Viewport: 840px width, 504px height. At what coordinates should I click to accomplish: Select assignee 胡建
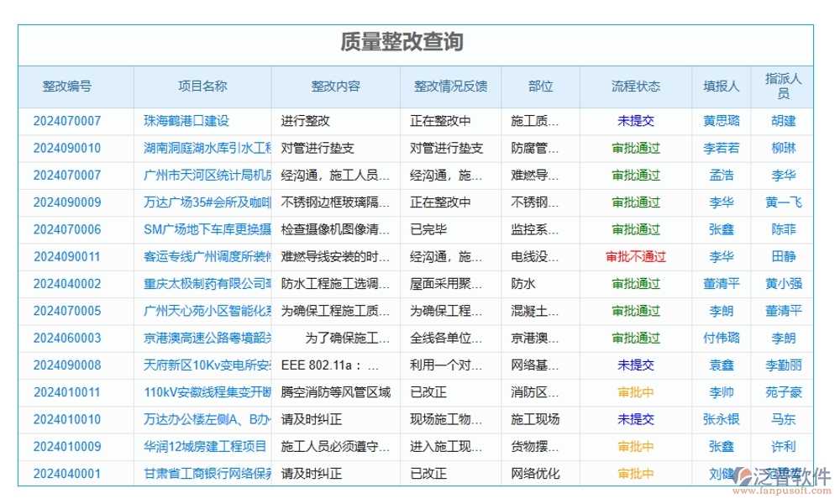click(x=782, y=120)
